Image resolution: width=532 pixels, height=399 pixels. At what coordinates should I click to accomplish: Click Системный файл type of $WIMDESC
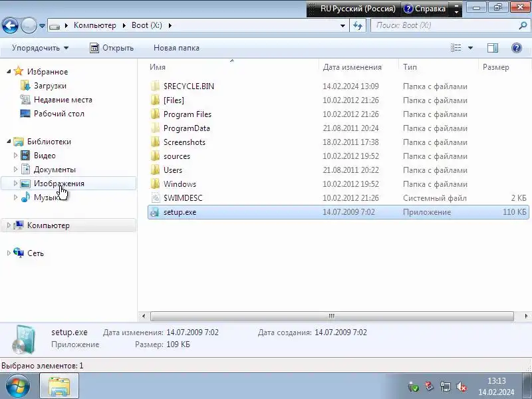[435, 198]
